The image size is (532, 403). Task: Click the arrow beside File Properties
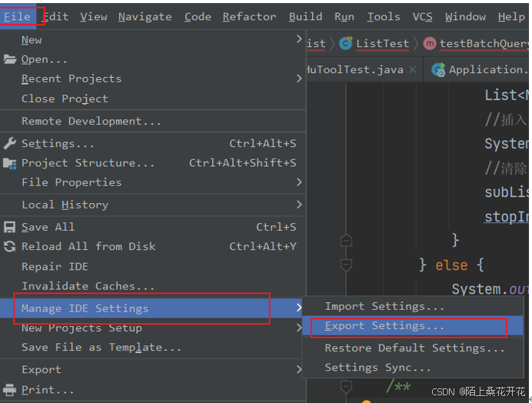[299, 182]
